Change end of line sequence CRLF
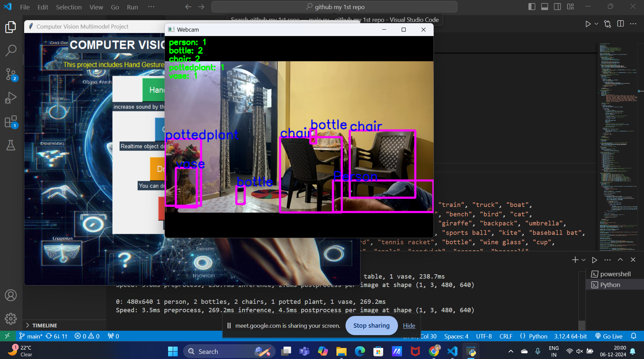This screenshot has height=359, width=644. coord(506,336)
